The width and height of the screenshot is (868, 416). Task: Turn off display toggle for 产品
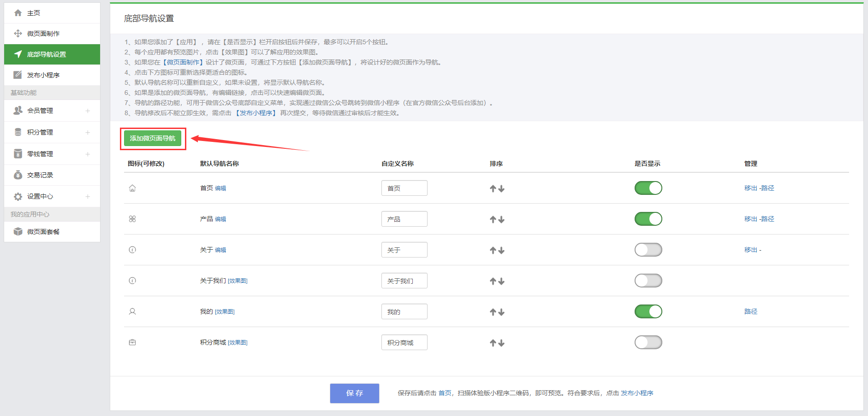pos(648,219)
